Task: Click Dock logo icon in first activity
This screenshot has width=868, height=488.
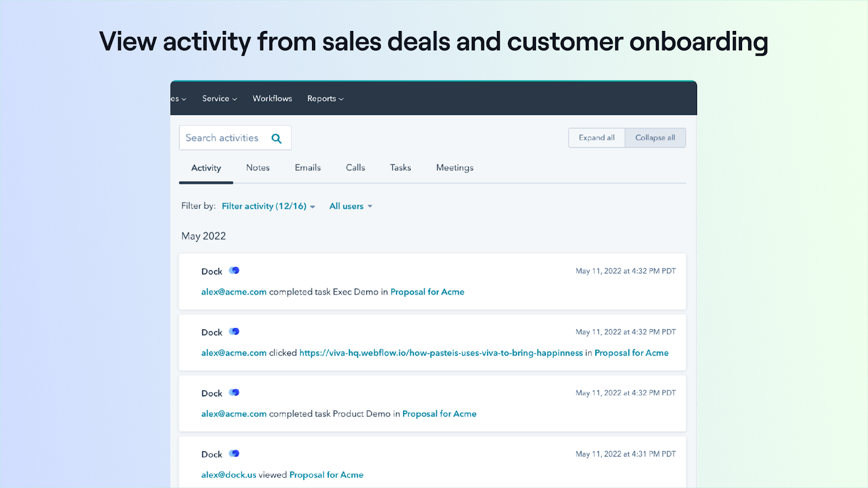Action: pos(234,271)
